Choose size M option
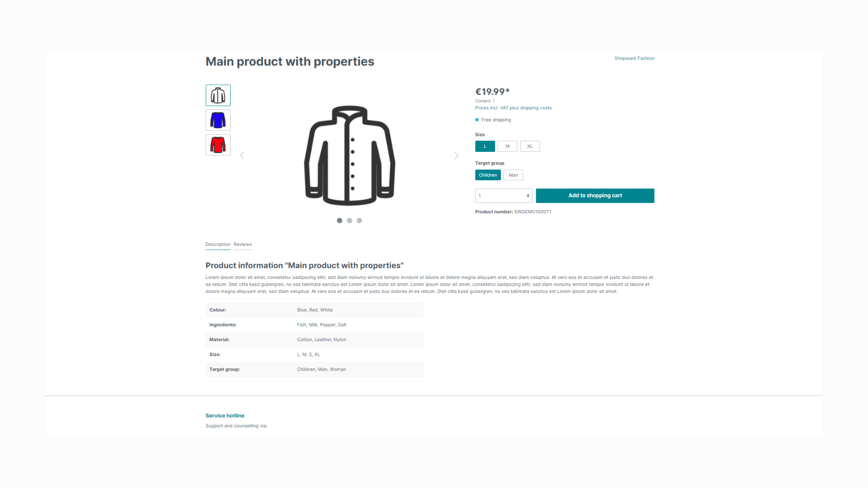This screenshot has height=488, width=868. 507,146
